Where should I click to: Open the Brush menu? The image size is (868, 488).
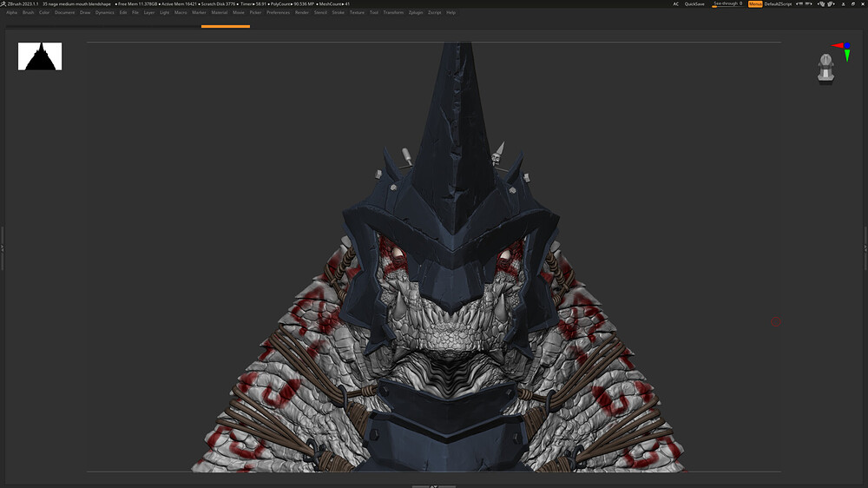[x=29, y=13]
